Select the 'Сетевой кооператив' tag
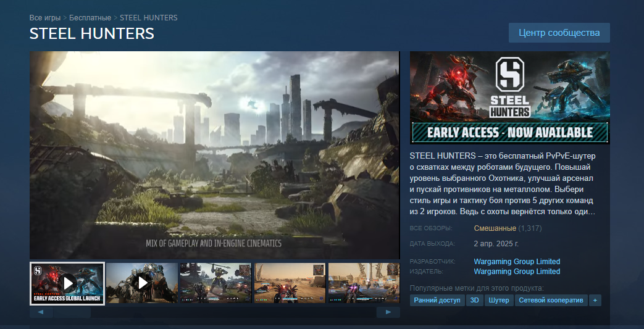 click(x=551, y=300)
